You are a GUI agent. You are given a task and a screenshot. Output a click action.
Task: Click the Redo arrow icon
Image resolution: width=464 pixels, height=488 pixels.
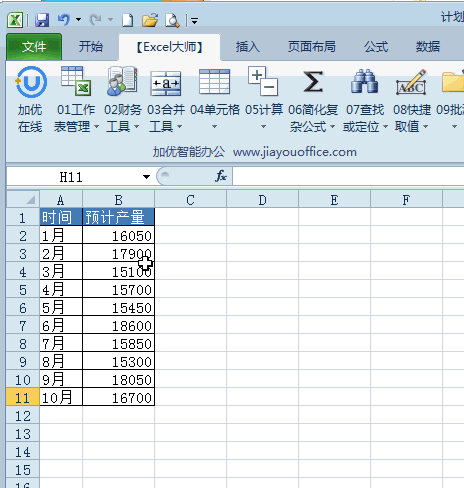click(96, 20)
